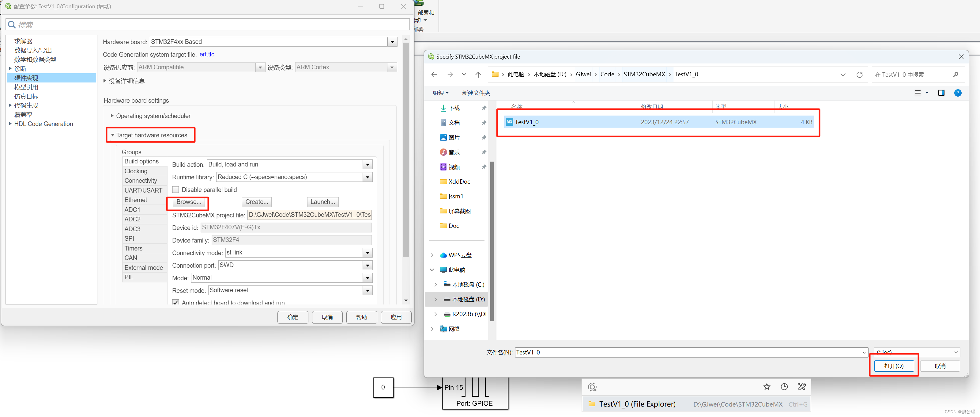980x417 pixels.
Task: Open the history clock icon in bottom search panel
Action: 784,387
